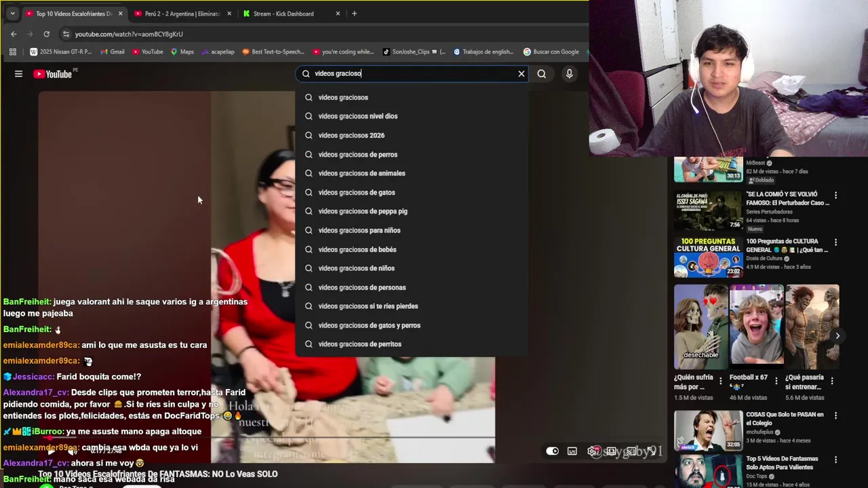Open "you're coding while..." bookmark
The height and width of the screenshot is (488, 868).
point(343,52)
